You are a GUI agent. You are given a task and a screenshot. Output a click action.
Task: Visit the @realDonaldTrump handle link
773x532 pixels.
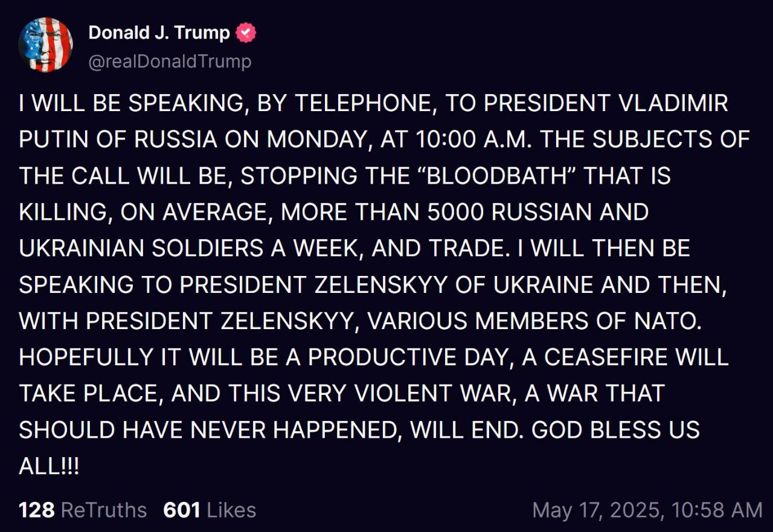tap(170, 61)
